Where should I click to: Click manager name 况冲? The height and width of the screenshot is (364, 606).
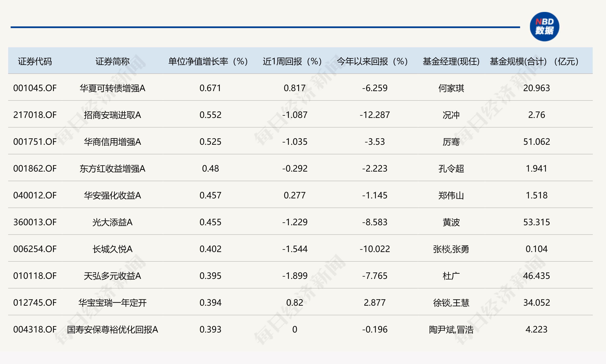click(451, 115)
